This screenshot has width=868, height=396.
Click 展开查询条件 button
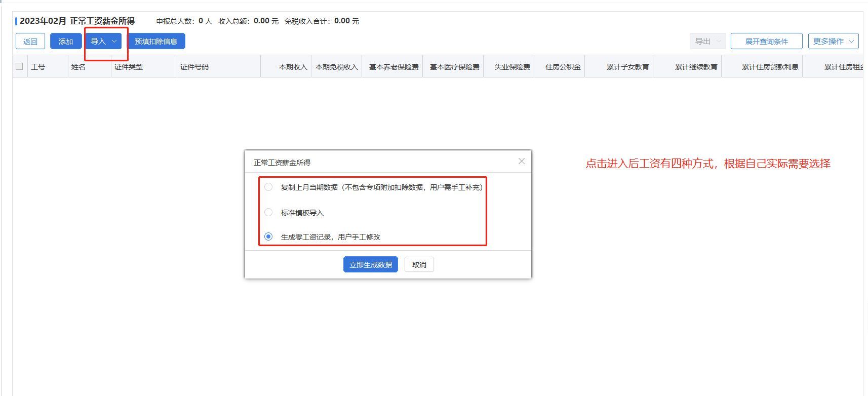[x=766, y=41]
